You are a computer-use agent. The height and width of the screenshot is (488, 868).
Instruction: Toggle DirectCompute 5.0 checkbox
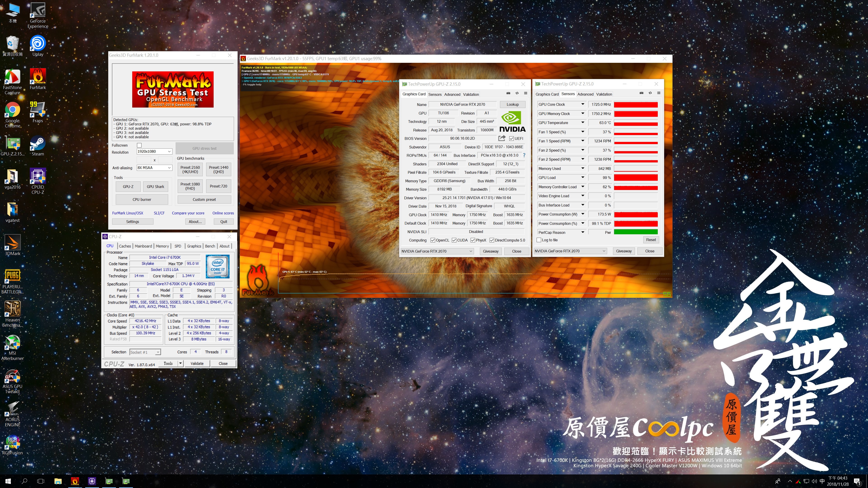coord(492,240)
